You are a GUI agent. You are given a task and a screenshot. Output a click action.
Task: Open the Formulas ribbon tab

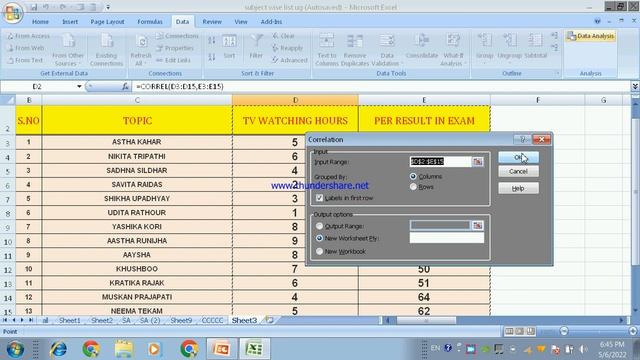coord(150,22)
